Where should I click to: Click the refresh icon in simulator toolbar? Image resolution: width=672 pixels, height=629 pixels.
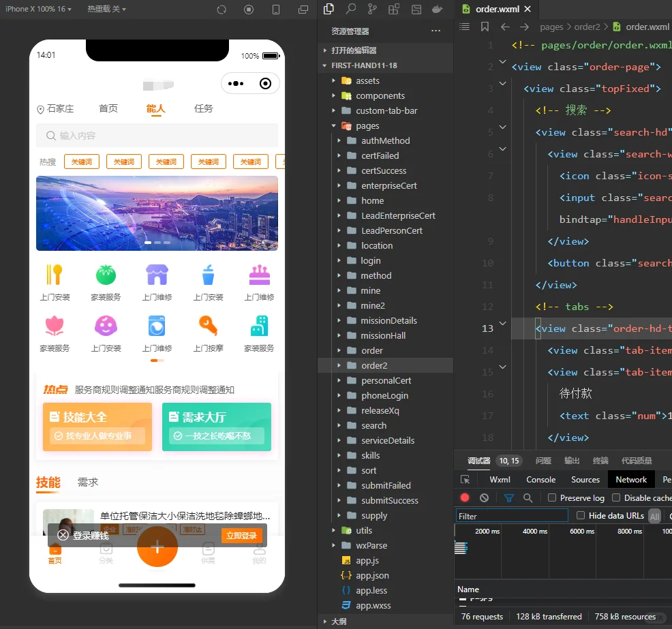[222, 10]
